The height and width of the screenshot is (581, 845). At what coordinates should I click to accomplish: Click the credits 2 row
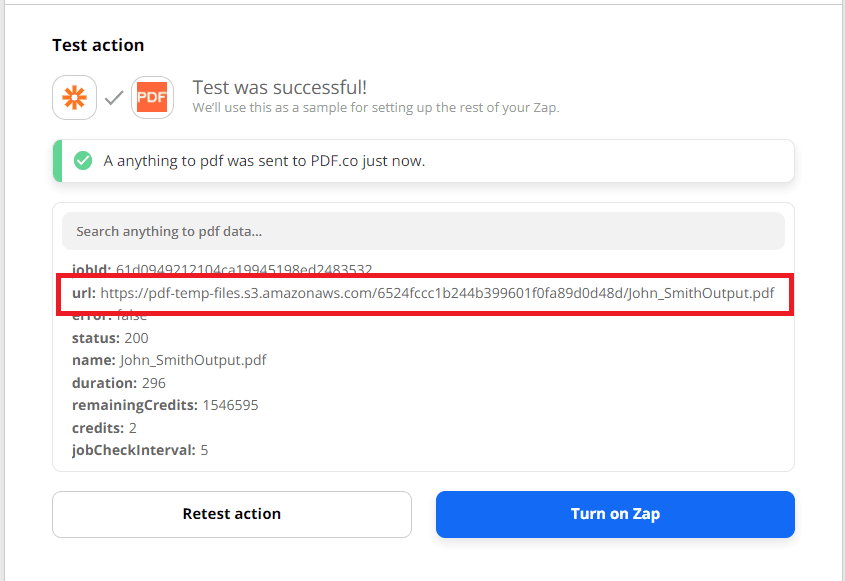coord(104,428)
